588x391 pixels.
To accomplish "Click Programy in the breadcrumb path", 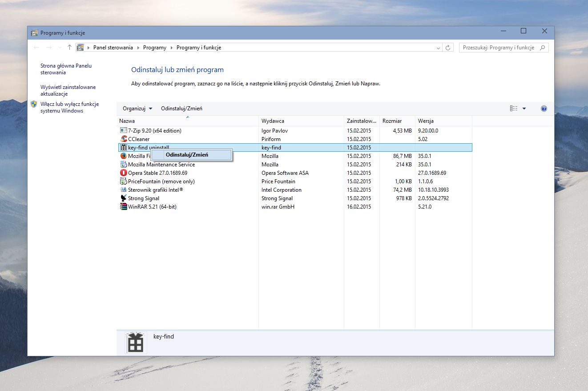I will pyautogui.click(x=155, y=48).
